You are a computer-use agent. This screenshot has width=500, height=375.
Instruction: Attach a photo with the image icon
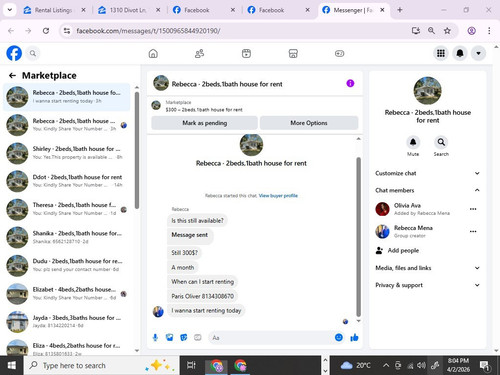[x=169, y=338]
